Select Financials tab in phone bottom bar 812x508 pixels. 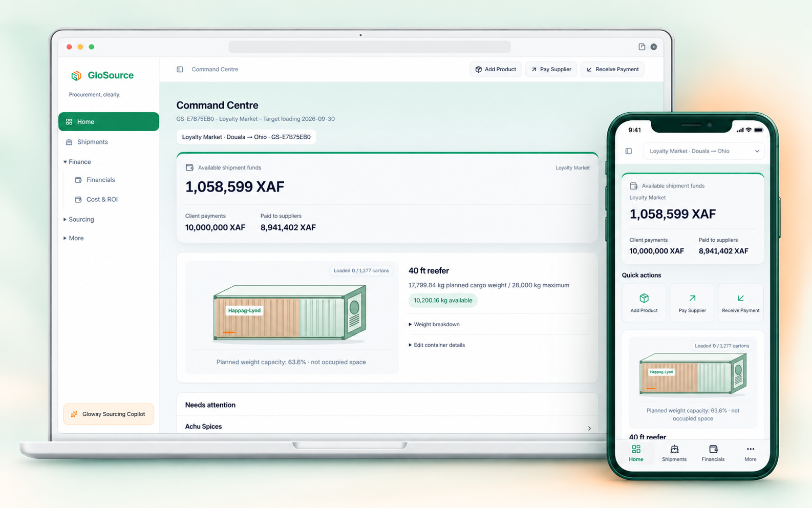click(x=713, y=453)
